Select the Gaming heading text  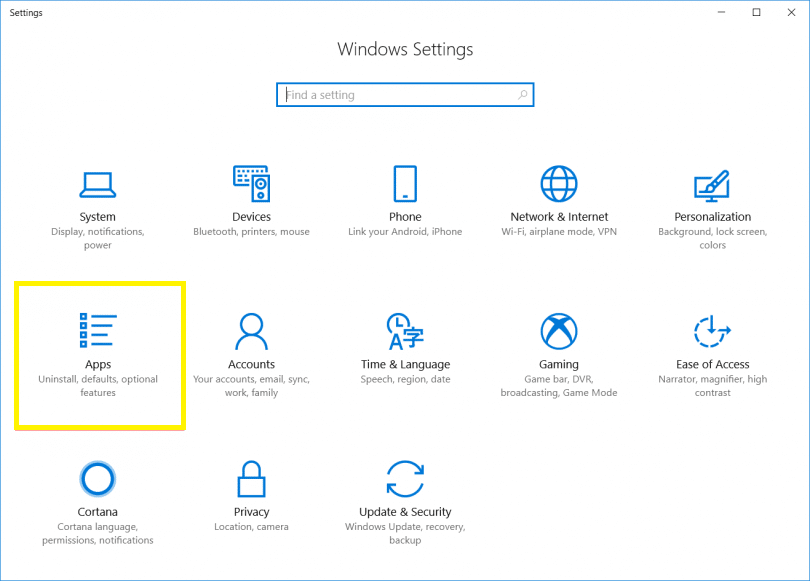(x=559, y=365)
